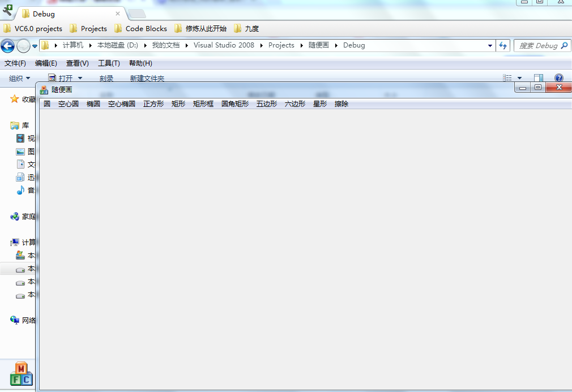Viewport: 572px width, 392px height.
Task: Pick the 矩形 menu item
Action: [x=178, y=104]
